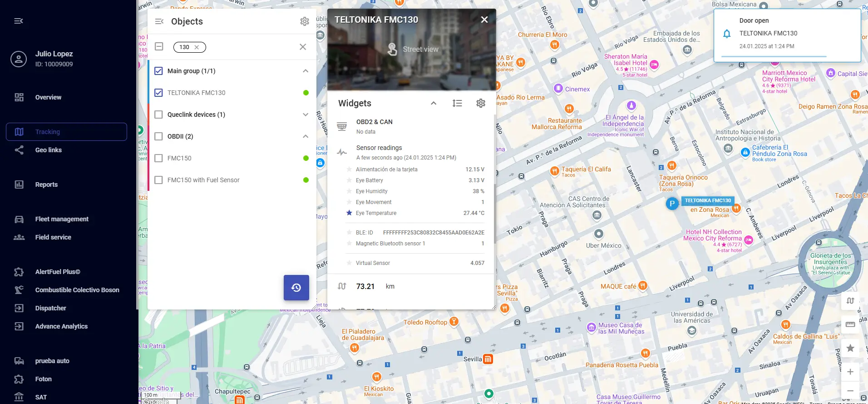
Task: Remove the 130 filter chip
Action: (197, 47)
